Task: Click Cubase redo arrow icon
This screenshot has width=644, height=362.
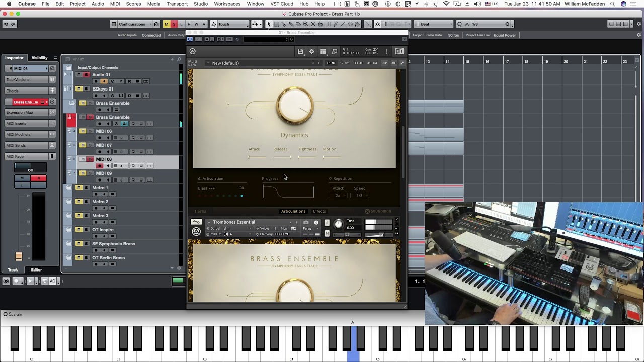Action: coord(13,24)
